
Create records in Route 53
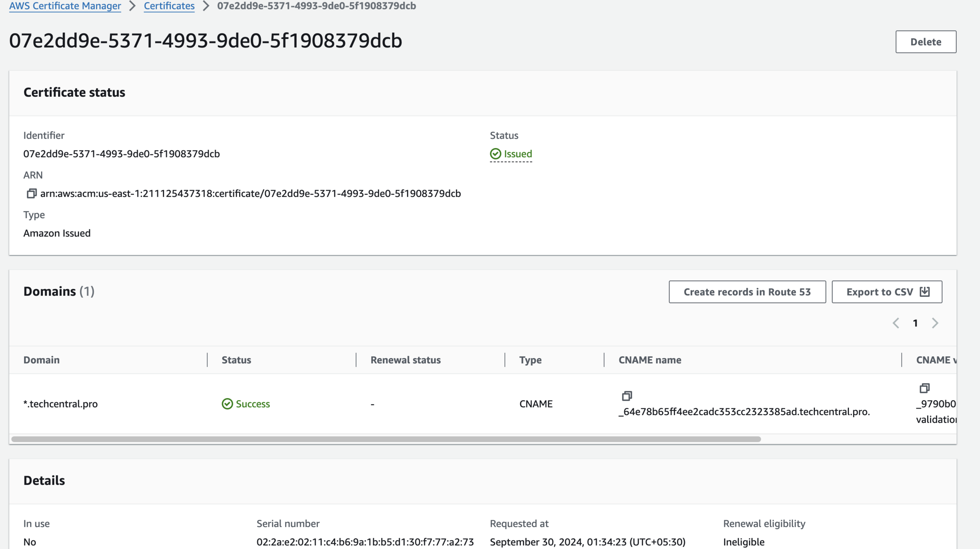(x=747, y=292)
